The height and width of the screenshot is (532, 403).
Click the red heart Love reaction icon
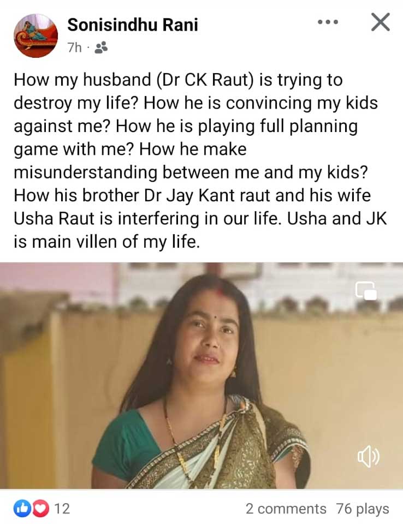pos(40,508)
